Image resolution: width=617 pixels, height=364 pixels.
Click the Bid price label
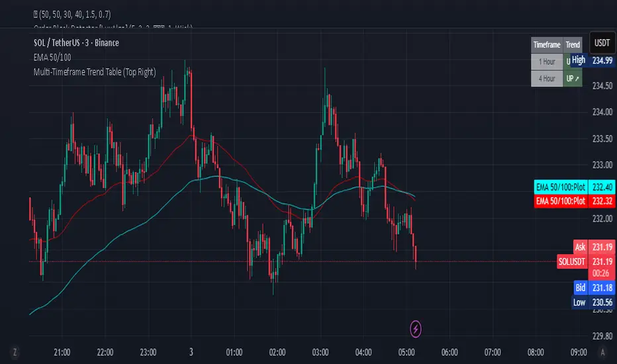tap(579, 288)
